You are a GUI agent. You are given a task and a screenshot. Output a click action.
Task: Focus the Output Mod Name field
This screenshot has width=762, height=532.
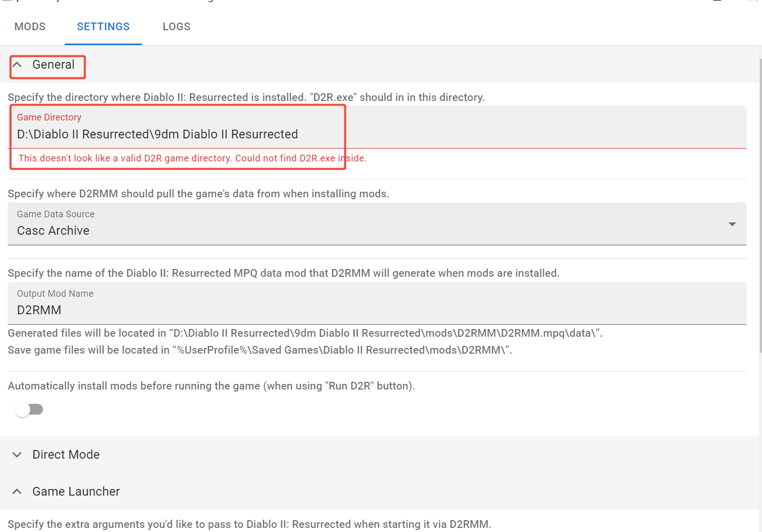point(359,310)
